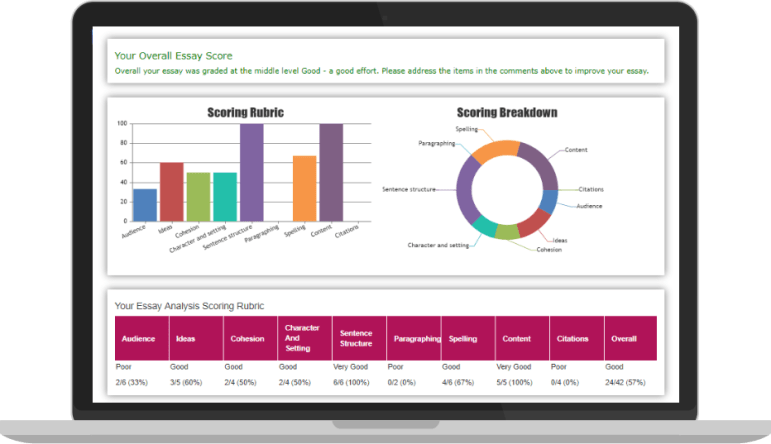Click the Overall column header in table

tap(624, 339)
